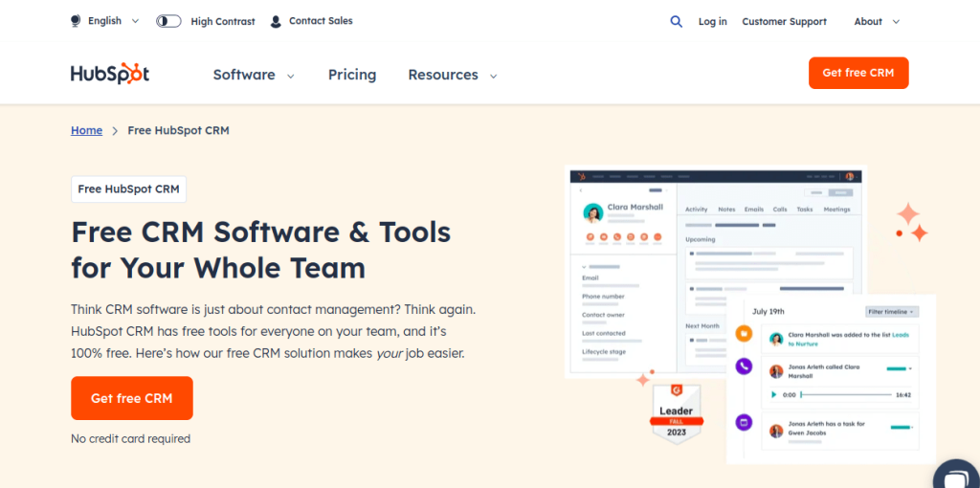Click the 'July 19th' date label
980x488 pixels.
(768, 311)
